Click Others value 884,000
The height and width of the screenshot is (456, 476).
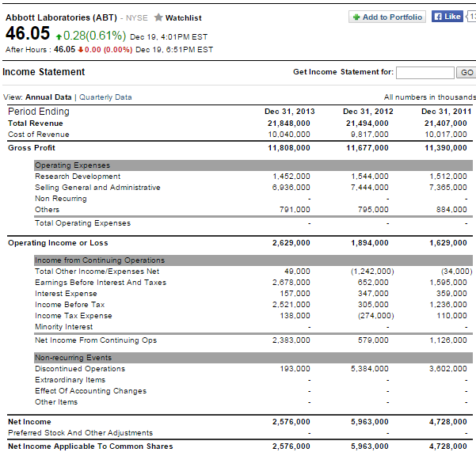click(x=451, y=210)
